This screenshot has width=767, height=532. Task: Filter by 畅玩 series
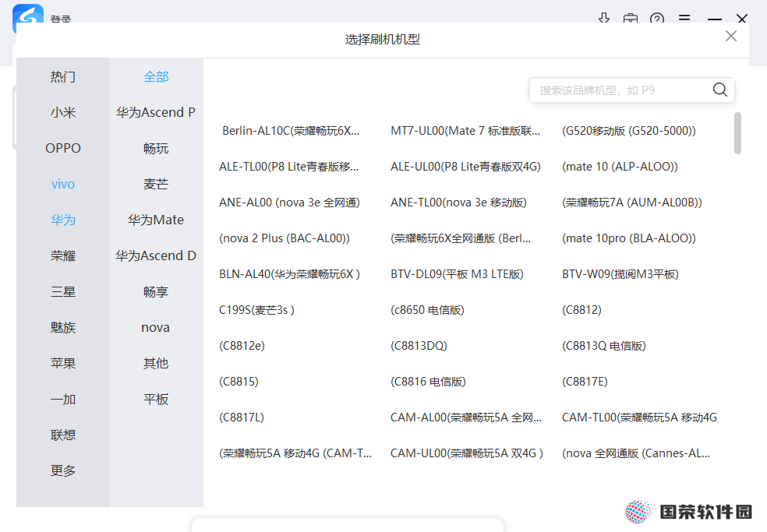tap(156, 148)
